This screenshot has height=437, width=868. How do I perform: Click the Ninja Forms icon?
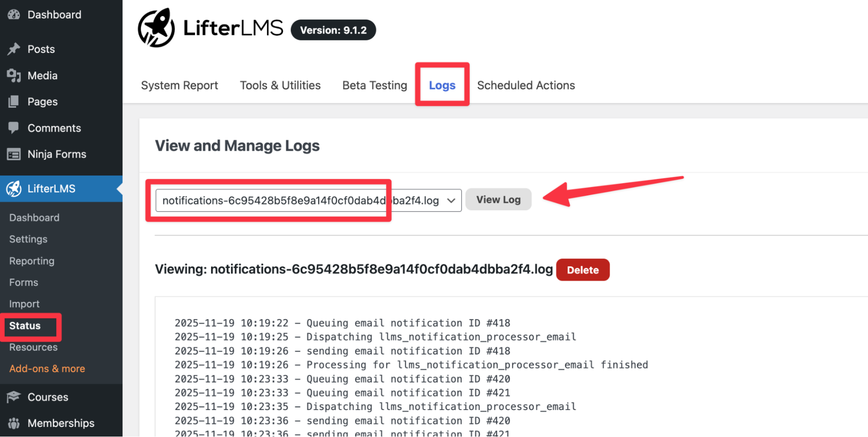[14, 154]
